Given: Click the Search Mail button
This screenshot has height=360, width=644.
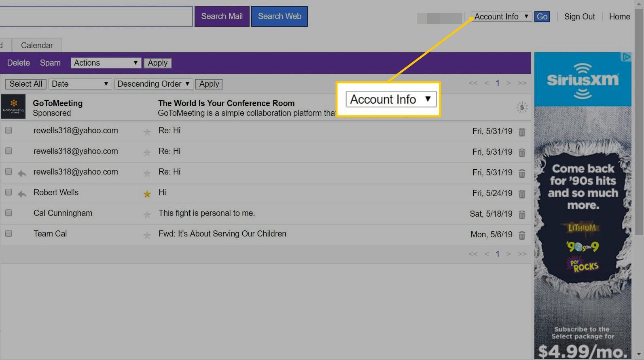Looking at the screenshot, I should (222, 16).
